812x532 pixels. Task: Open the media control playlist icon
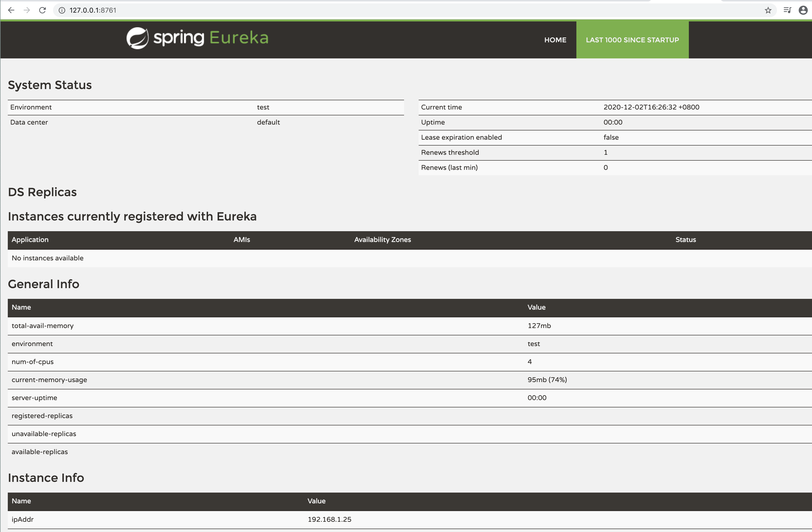[x=787, y=10]
